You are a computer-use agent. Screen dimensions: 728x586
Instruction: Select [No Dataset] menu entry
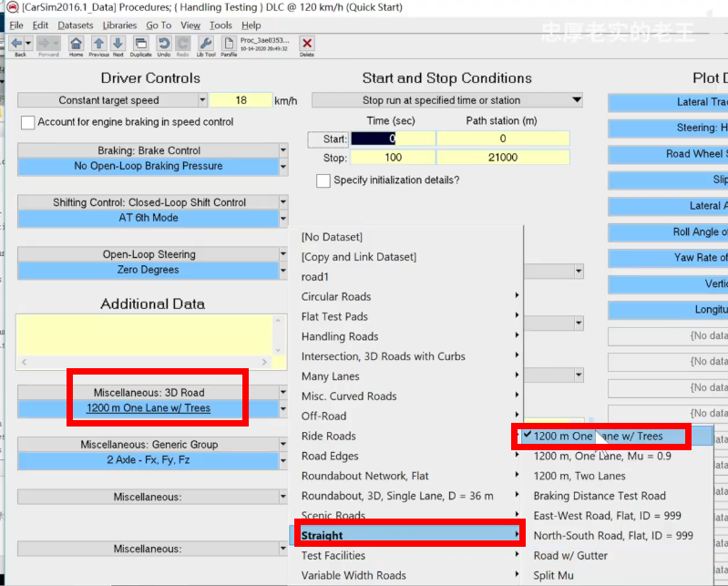pyautogui.click(x=332, y=237)
